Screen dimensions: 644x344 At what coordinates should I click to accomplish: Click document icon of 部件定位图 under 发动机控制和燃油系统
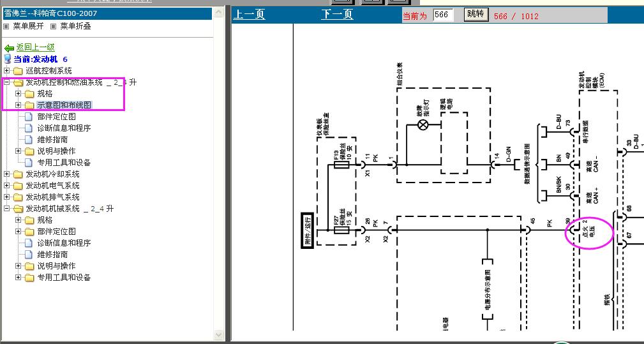[28, 117]
